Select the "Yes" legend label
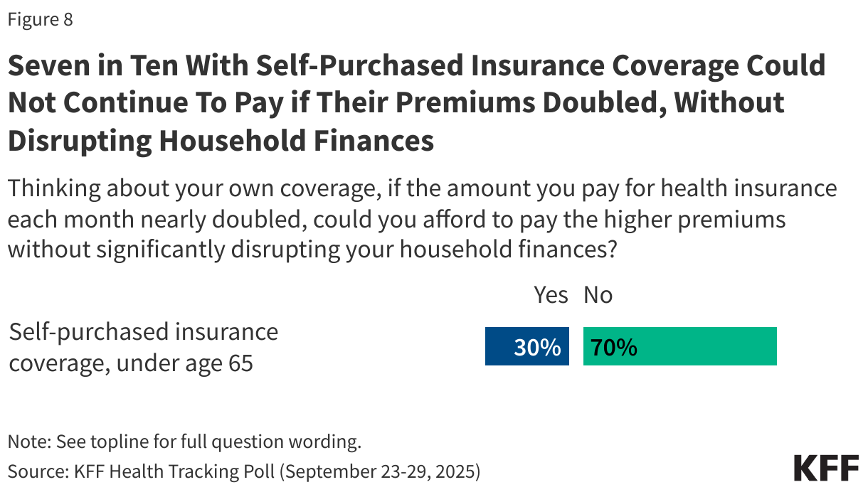 pos(551,295)
